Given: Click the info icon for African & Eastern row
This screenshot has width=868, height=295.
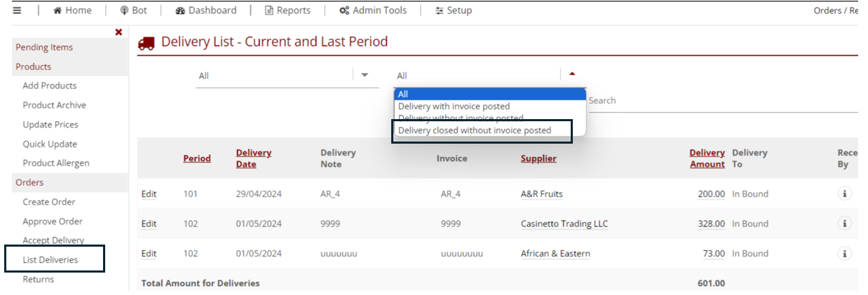Looking at the screenshot, I should [845, 254].
